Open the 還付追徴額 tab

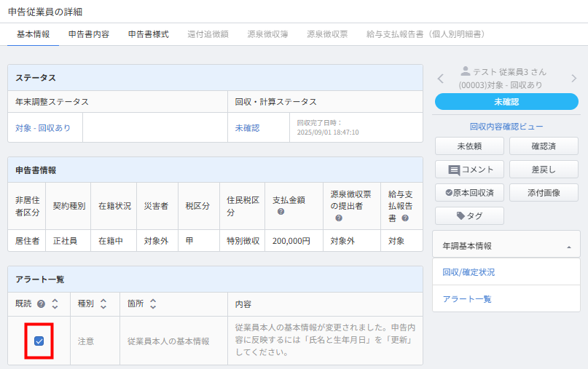[x=208, y=34]
